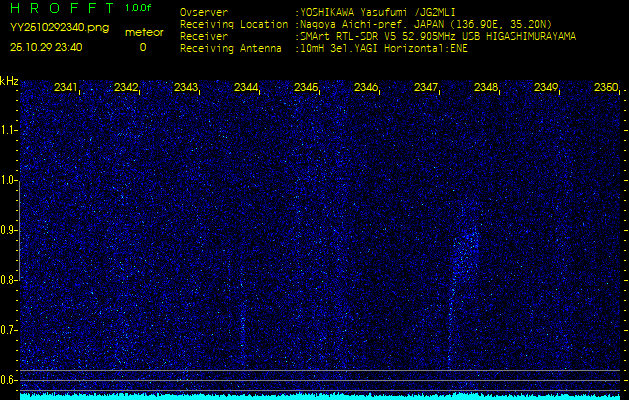Click the 2341 time marker
Viewport: 629px width, 400px height.
point(66,88)
